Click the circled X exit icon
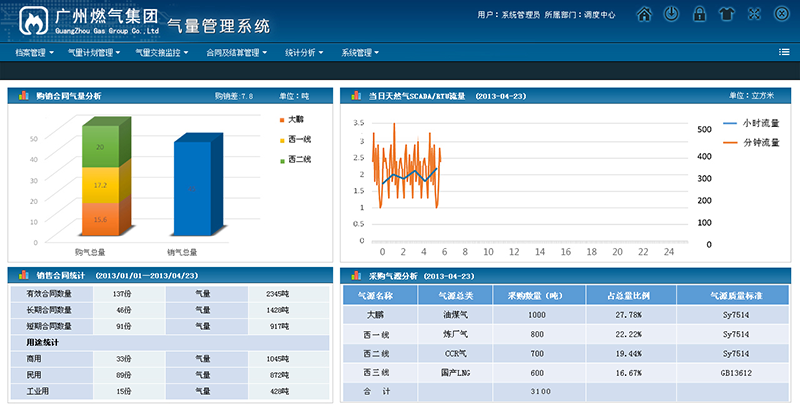This screenshot has height=411, width=800. click(781, 15)
